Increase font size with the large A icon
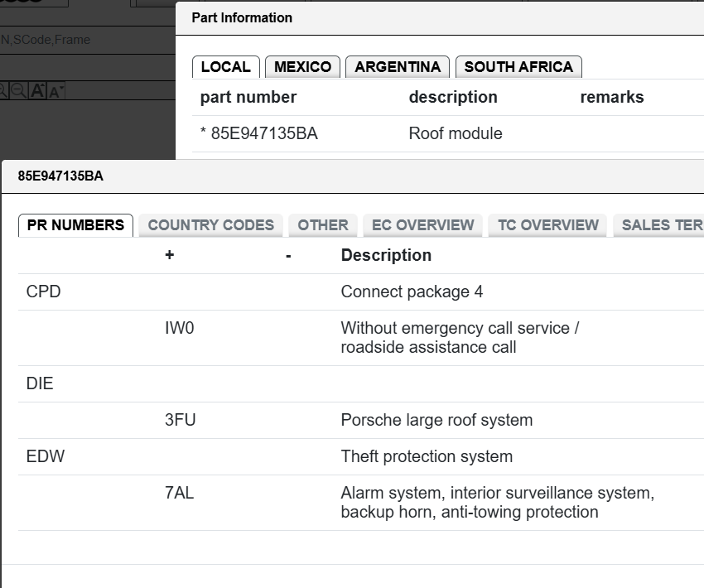Viewport: 704px width, 588px height. (38, 90)
